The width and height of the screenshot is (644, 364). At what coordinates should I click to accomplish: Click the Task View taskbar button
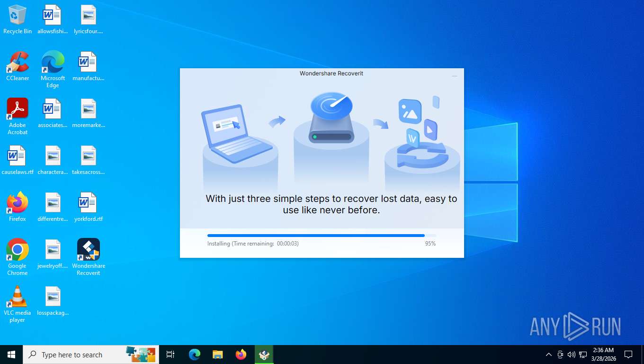(170, 355)
